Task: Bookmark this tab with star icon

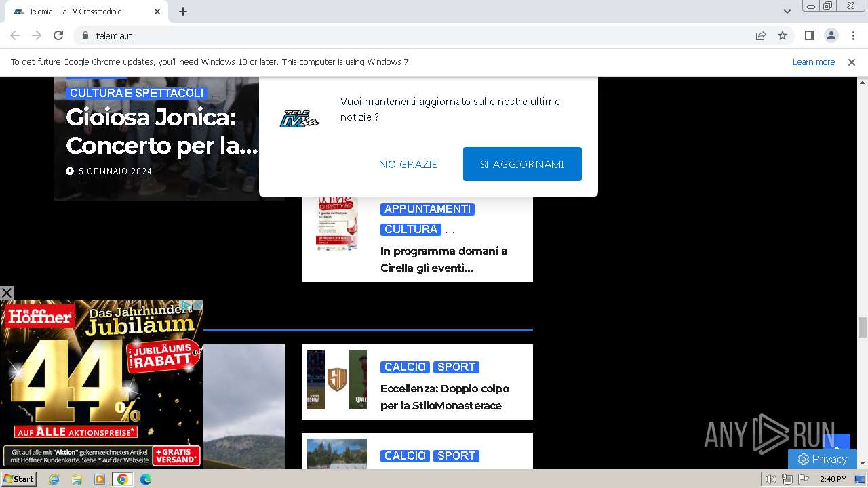Action: click(783, 35)
